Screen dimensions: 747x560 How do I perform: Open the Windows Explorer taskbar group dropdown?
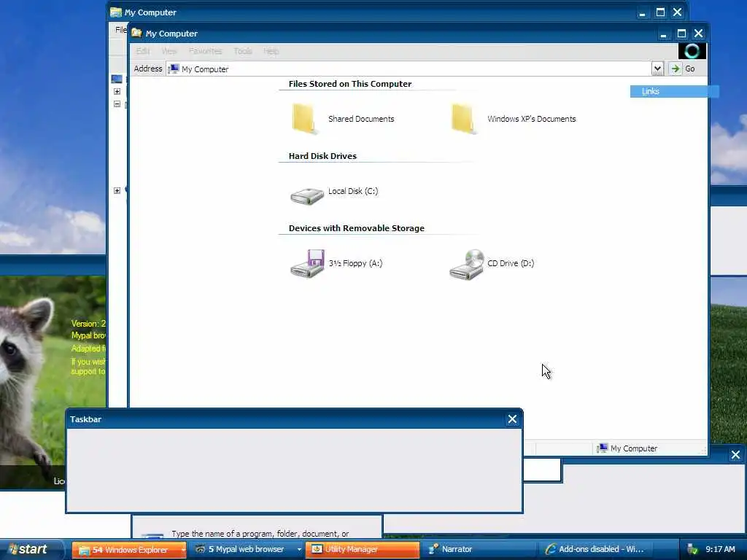click(x=183, y=550)
